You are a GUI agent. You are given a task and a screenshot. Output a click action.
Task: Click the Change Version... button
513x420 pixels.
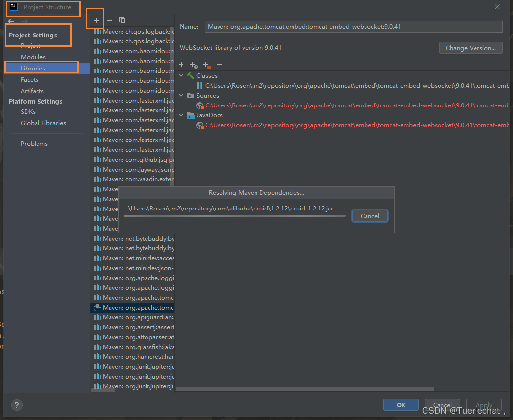(471, 48)
